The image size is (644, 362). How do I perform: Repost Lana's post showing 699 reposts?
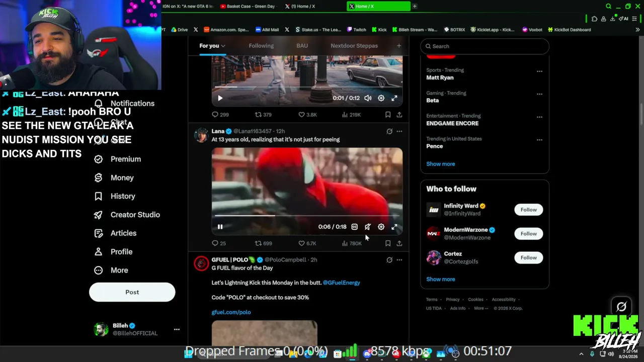(263, 243)
